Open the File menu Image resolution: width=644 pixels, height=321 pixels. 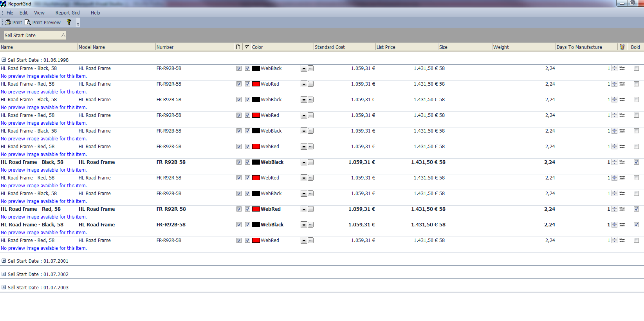[10, 13]
